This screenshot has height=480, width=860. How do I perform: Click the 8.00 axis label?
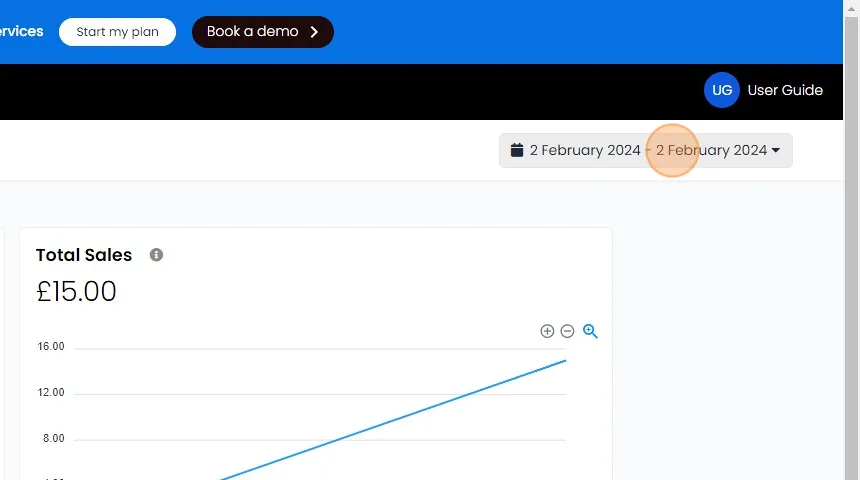pos(54,438)
